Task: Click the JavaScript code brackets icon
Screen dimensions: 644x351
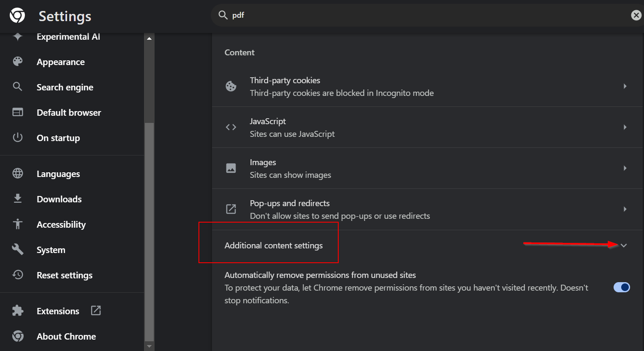Action: pyautogui.click(x=231, y=127)
